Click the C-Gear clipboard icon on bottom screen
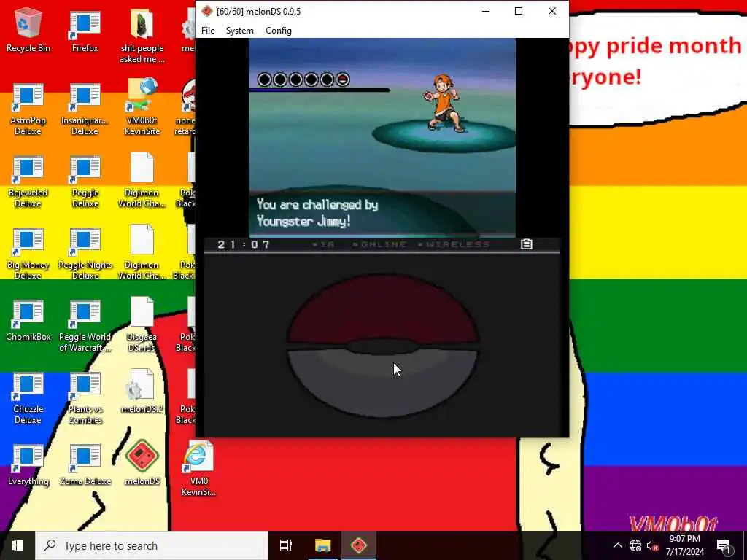Viewport: 747px width, 560px height. 527,244
